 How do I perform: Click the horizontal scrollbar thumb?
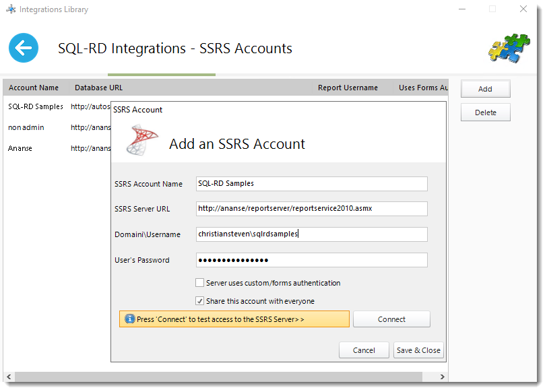[x=218, y=377]
